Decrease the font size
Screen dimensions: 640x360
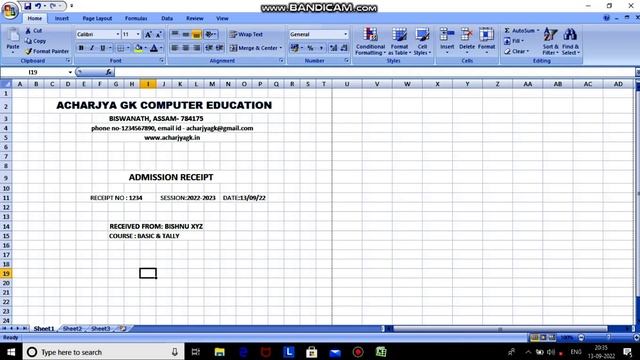(158, 35)
